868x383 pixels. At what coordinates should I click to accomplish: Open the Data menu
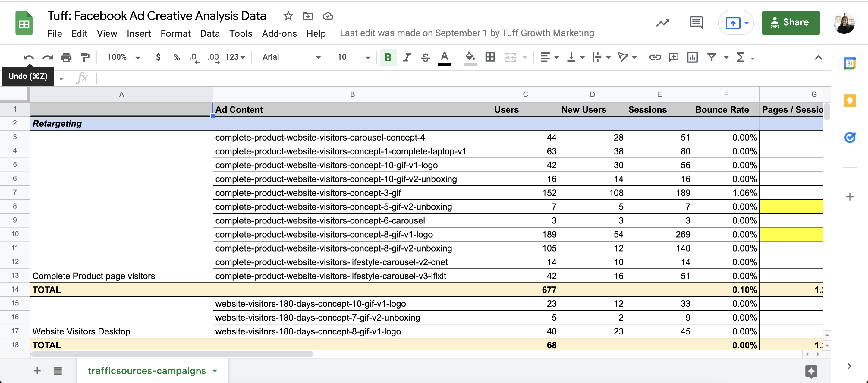click(209, 33)
